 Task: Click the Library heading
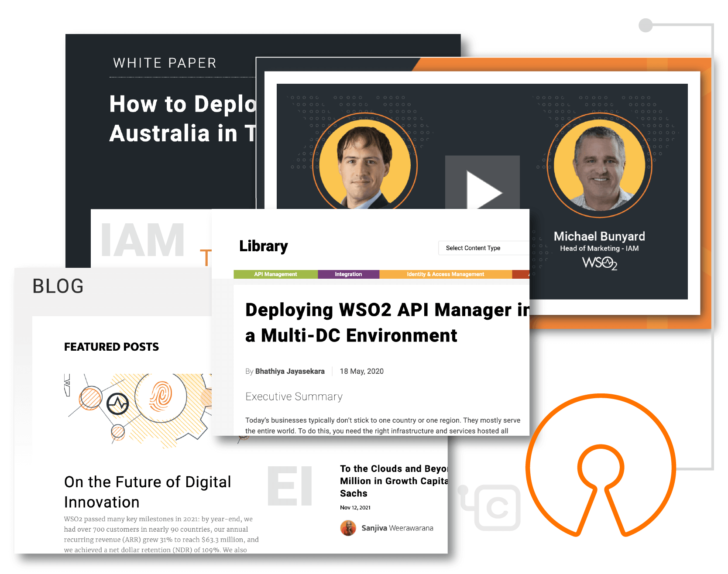264,246
